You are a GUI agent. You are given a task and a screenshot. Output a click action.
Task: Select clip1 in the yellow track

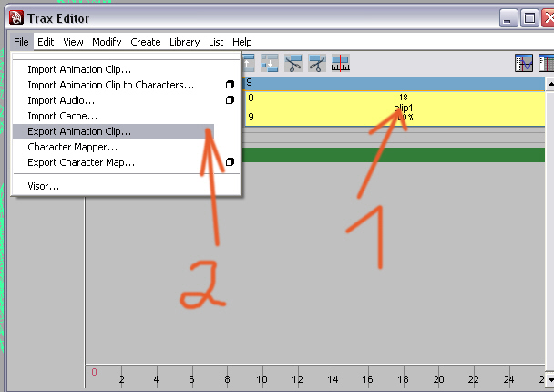[403, 108]
